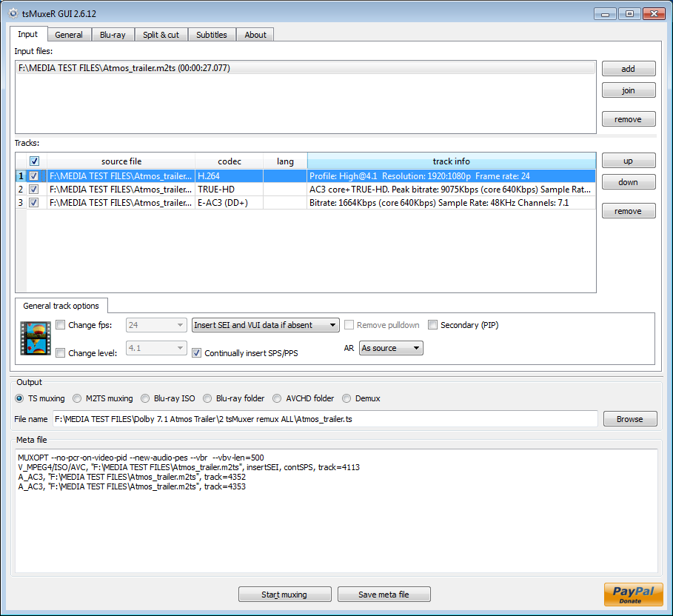The width and height of the screenshot is (673, 616).
Task: Enable the Change level checkbox
Action: pyautogui.click(x=61, y=353)
